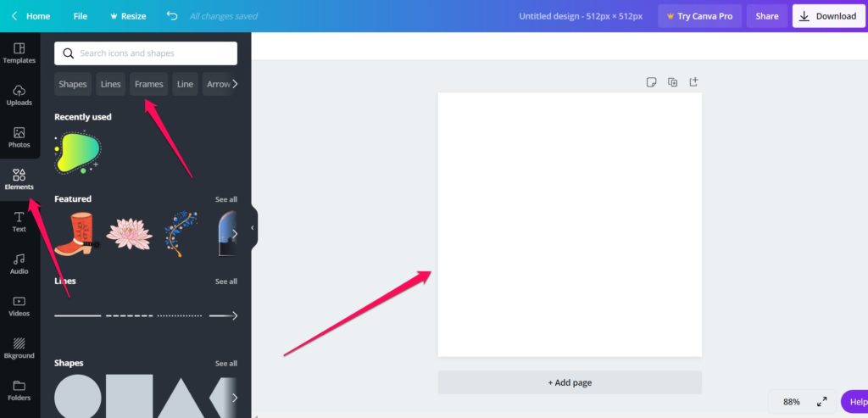Open the Text sidebar panel

pos(19,221)
